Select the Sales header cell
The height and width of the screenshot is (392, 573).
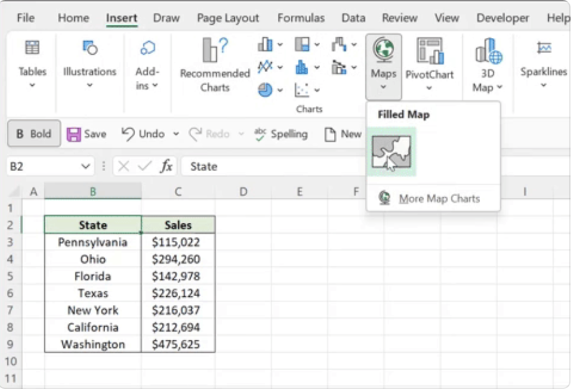coord(178,225)
